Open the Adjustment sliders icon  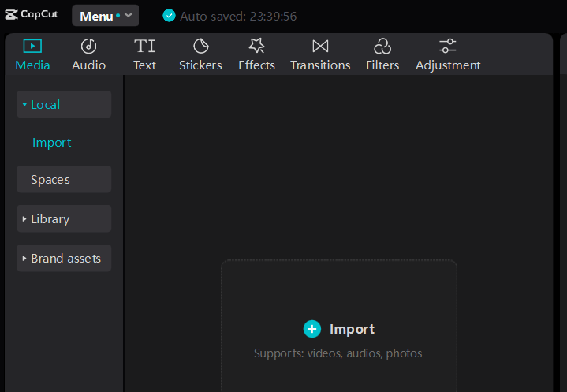[448, 47]
